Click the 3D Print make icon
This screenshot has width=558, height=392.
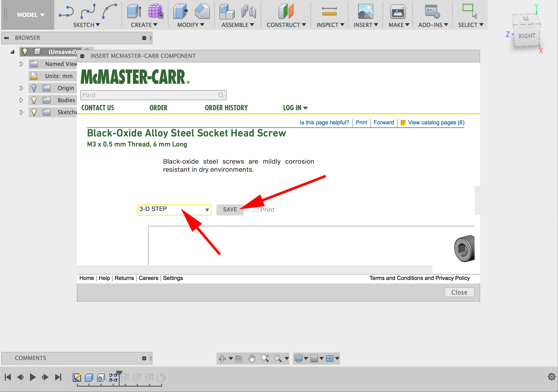pos(398,12)
